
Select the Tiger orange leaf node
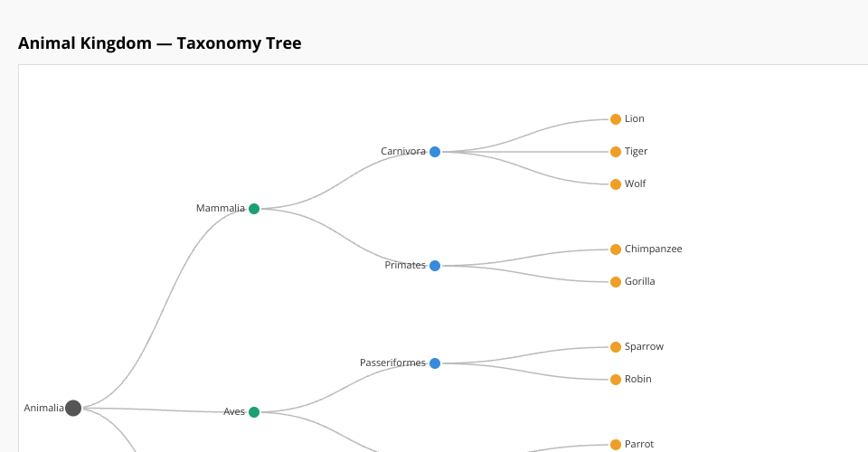[x=616, y=152]
